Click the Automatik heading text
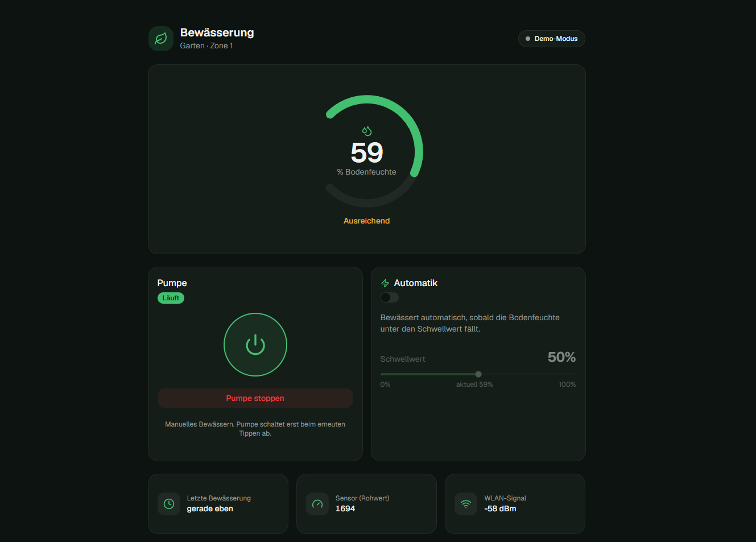 click(416, 283)
